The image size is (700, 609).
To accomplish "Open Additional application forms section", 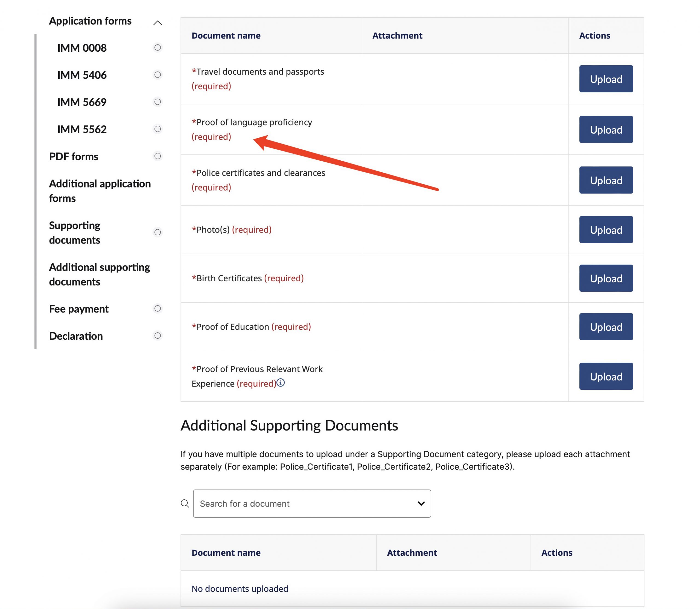I will 100,191.
